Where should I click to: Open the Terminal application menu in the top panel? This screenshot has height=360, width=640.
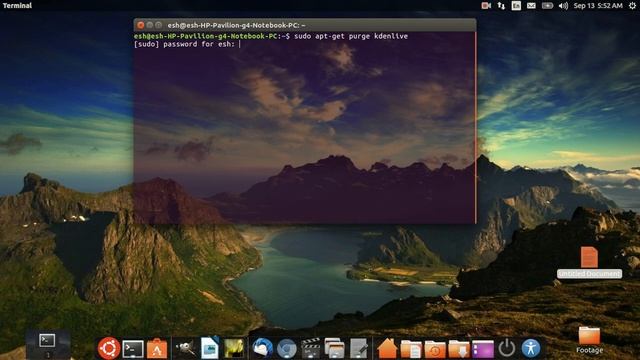(x=17, y=5)
